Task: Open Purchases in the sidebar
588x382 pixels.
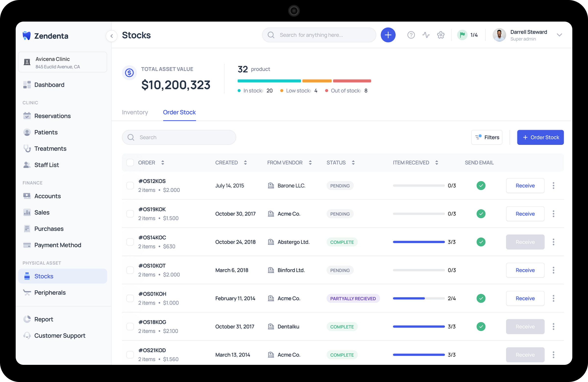Action: tap(49, 229)
